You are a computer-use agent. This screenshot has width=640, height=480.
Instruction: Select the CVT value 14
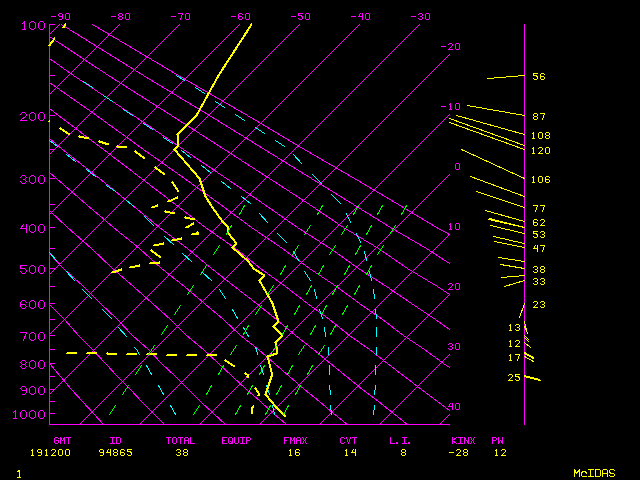click(348, 453)
